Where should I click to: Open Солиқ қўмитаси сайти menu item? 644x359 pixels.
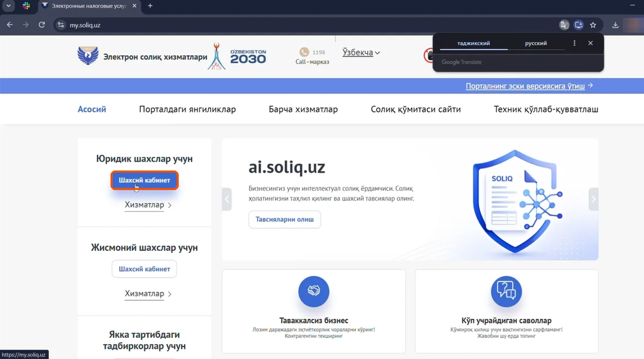[416, 109]
